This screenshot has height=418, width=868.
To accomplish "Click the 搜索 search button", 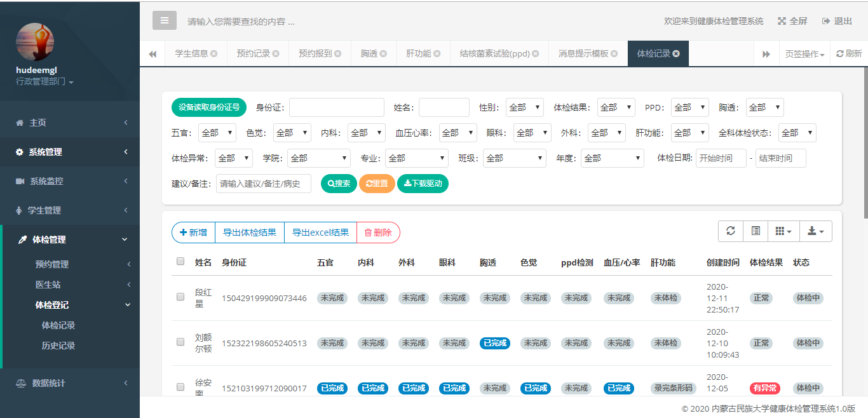I will click(339, 184).
